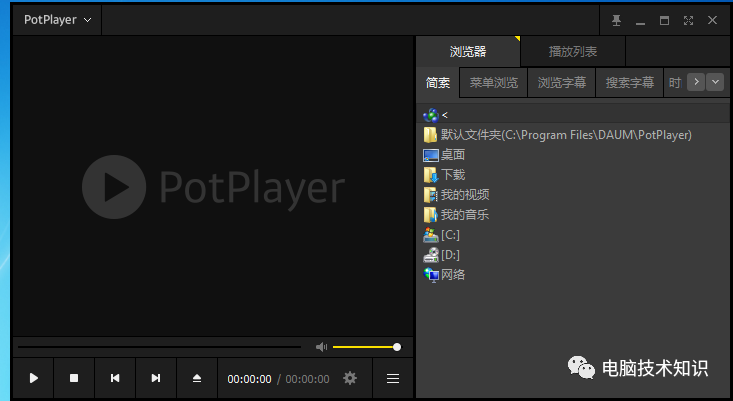Switch to the 浏览器 tab
The image size is (733, 401).
(468, 51)
